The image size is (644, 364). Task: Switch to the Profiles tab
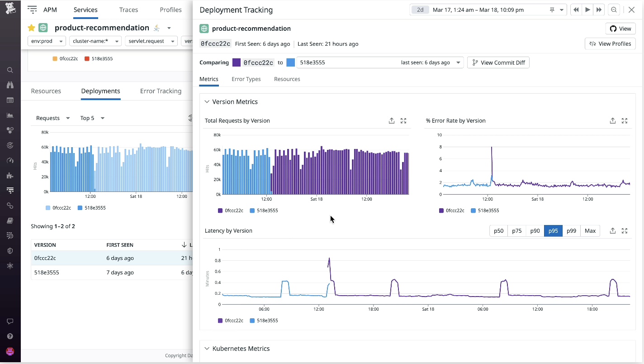click(x=171, y=10)
